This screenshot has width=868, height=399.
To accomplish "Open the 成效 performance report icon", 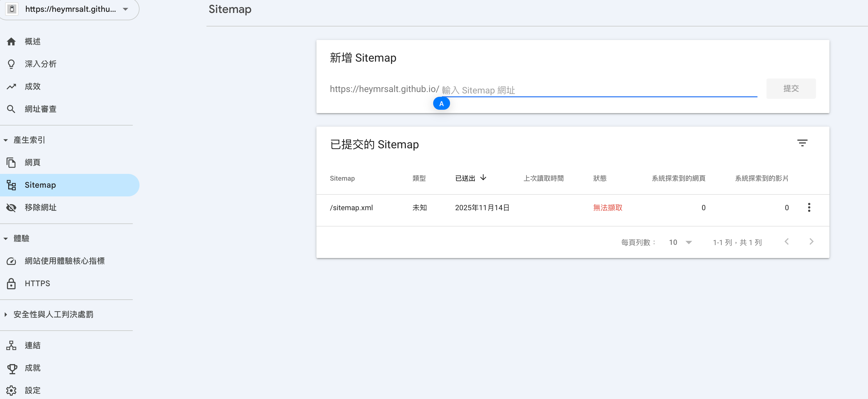I will (12, 86).
